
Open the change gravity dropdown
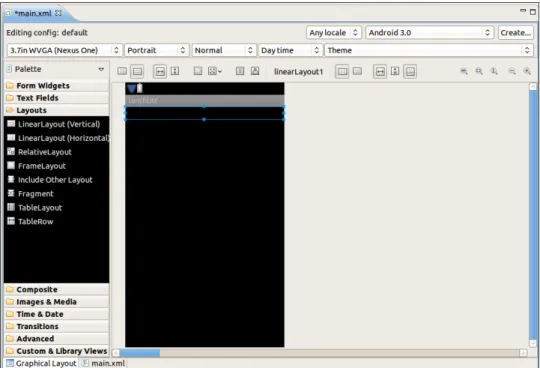(x=215, y=71)
